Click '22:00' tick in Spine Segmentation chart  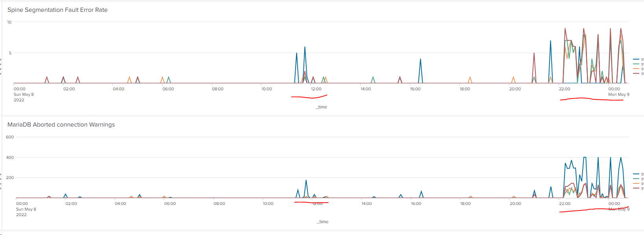pyautogui.click(x=564, y=89)
